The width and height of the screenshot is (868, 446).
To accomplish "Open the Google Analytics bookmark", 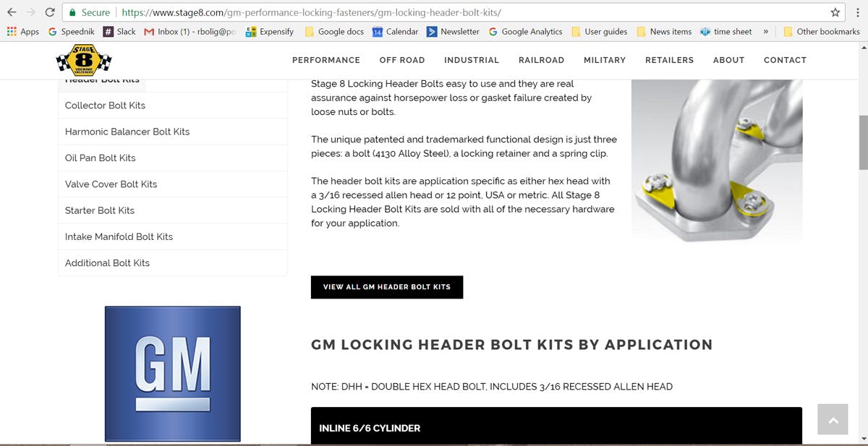I will point(525,32).
